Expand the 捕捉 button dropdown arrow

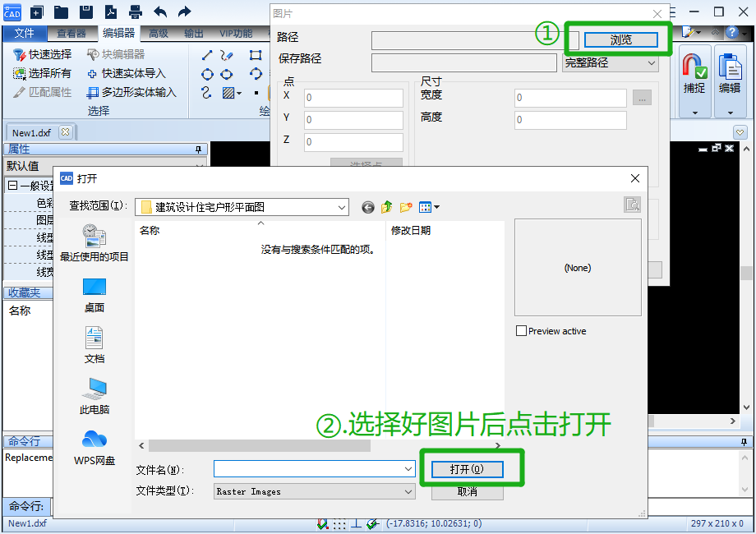pos(694,113)
